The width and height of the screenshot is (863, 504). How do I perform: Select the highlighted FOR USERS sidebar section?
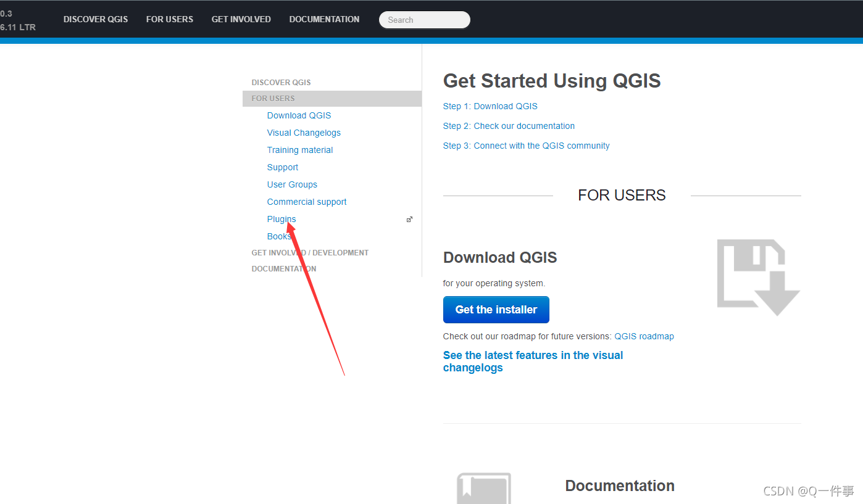(332, 99)
